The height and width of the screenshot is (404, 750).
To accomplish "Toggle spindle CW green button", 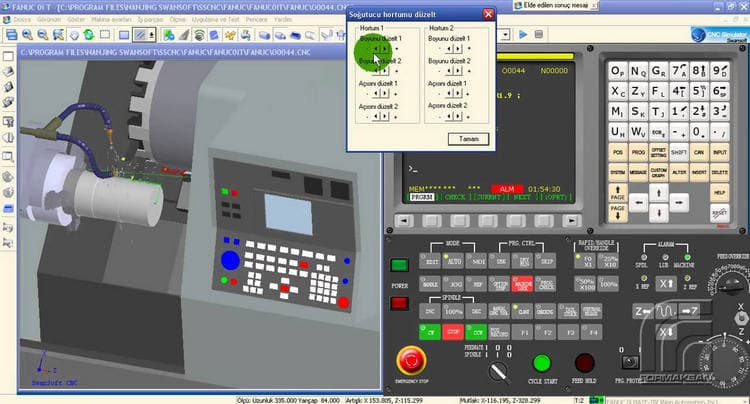I will (430, 332).
